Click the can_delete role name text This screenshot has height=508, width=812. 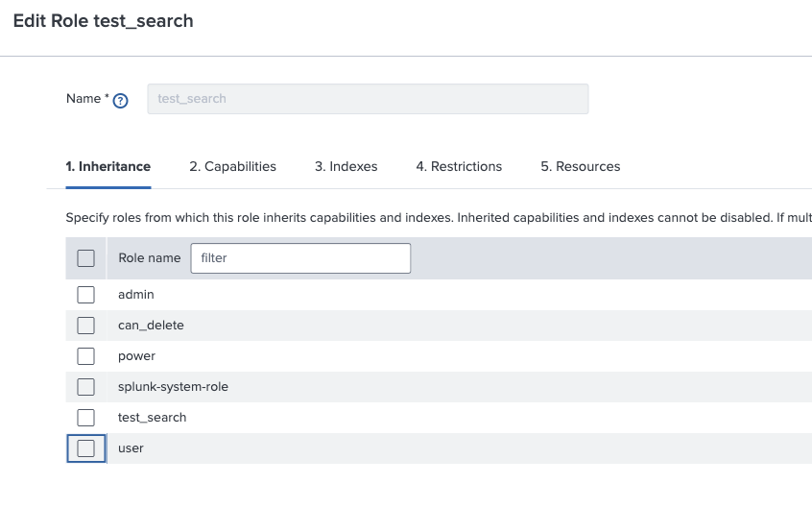(151, 326)
